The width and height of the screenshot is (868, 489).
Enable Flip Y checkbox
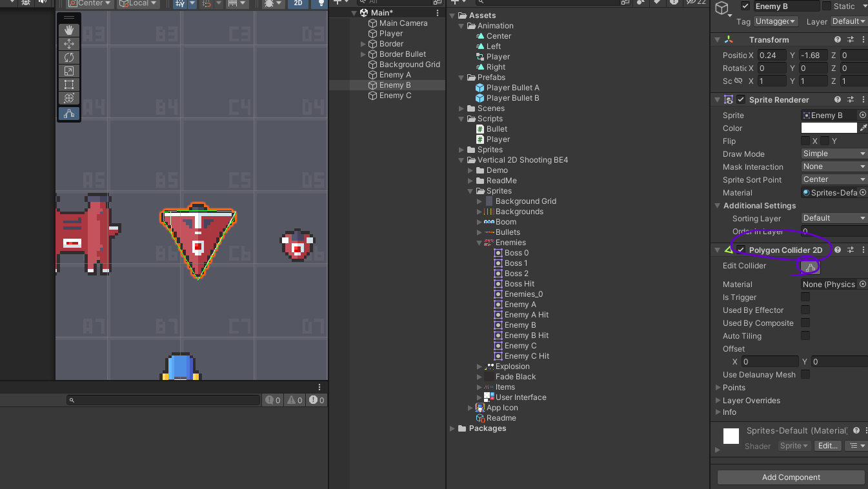pyautogui.click(x=825, y=141)
